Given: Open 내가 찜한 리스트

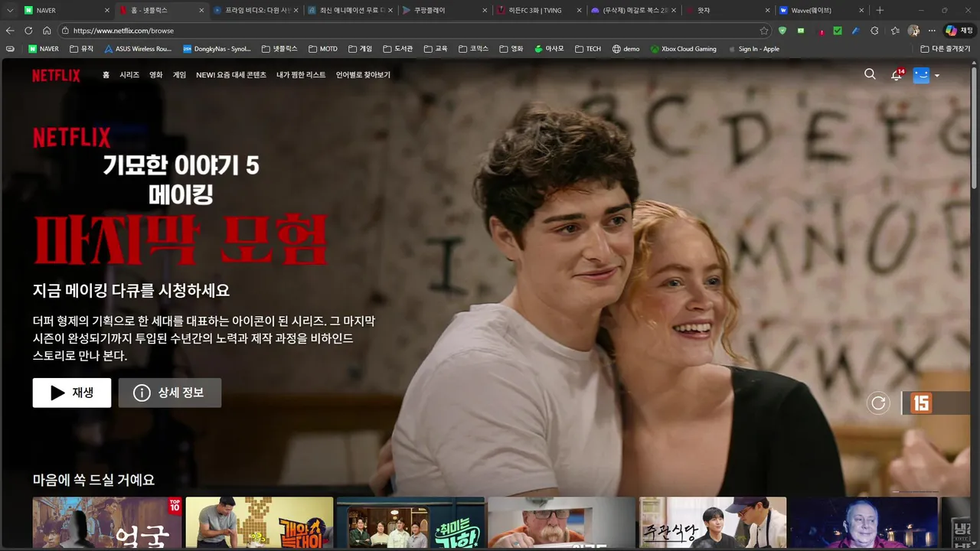Looking at the screenshot, I should click(x=301, y=75).
